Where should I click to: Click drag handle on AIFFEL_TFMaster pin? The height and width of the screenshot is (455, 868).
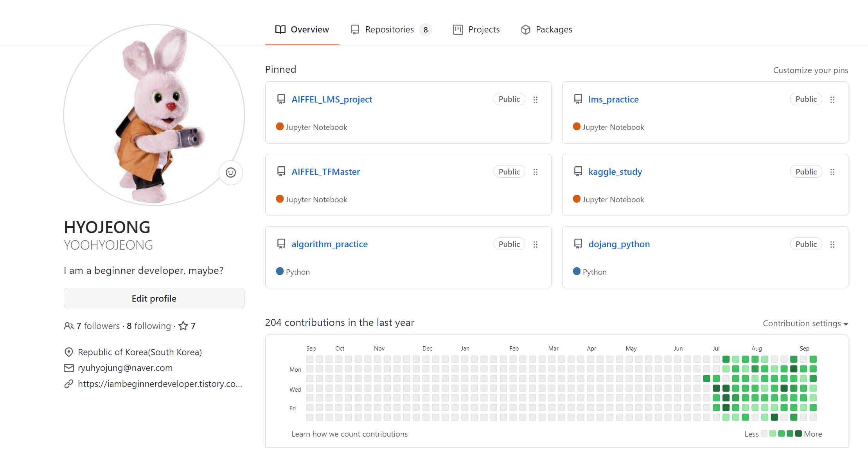[x=536, y=172]
